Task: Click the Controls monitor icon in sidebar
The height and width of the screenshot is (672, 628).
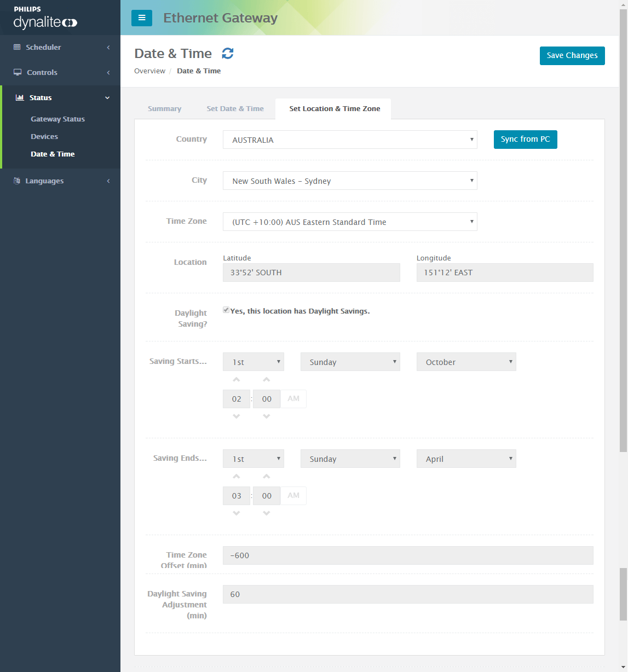Action: [17, 72]
